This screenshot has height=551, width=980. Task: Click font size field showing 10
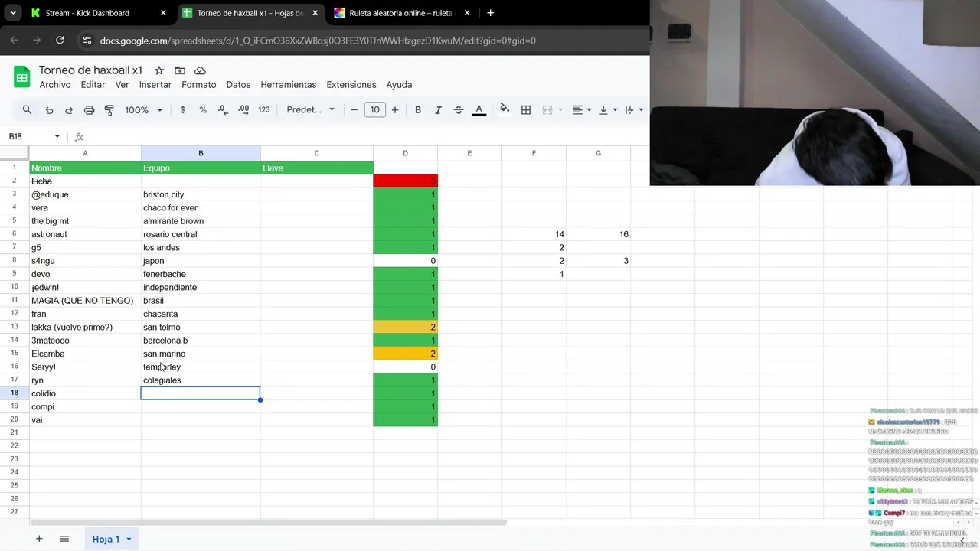coord(374,110)
